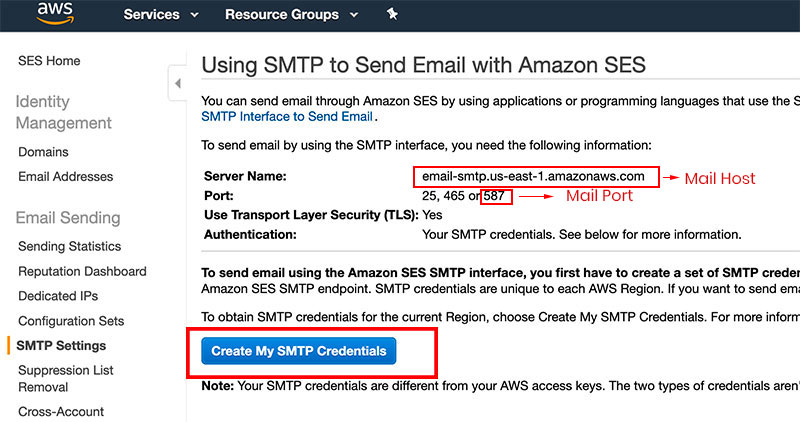Image resolution: width=800 pixels, height=422 pixels.
Task: View Sending Statistics page
Action: click(x=69, y=246)
